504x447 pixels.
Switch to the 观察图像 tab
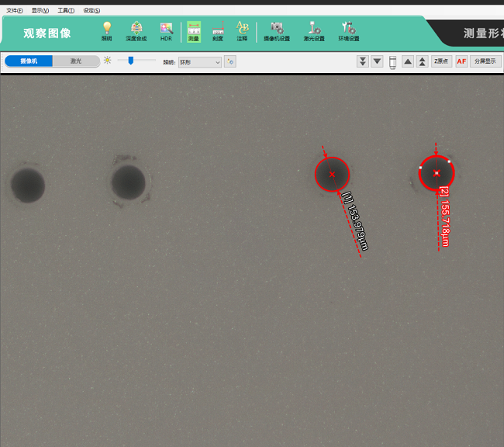pyautogui.click(x=47, y=33)
